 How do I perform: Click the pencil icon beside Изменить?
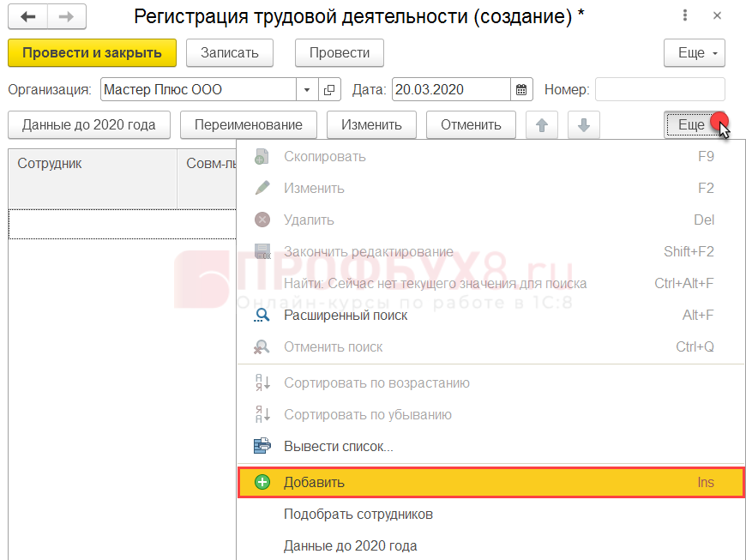coord(262,188)
